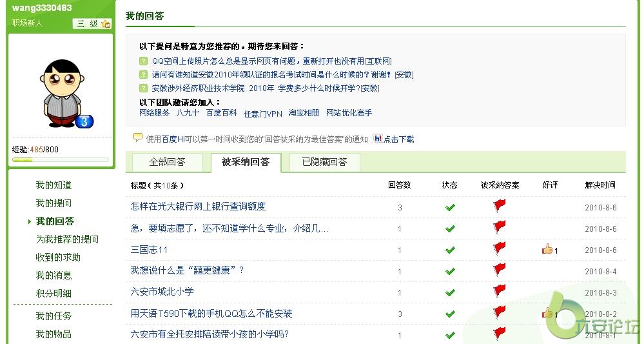Open 我的消息 in sidebar
The height and width of the screenshot is (344, 644).
point(54,276)
